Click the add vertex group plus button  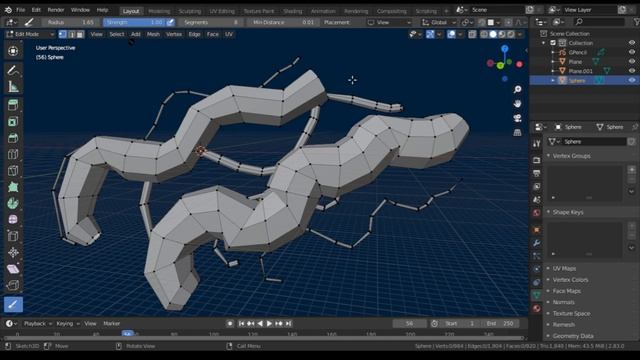tap(631, 169)
